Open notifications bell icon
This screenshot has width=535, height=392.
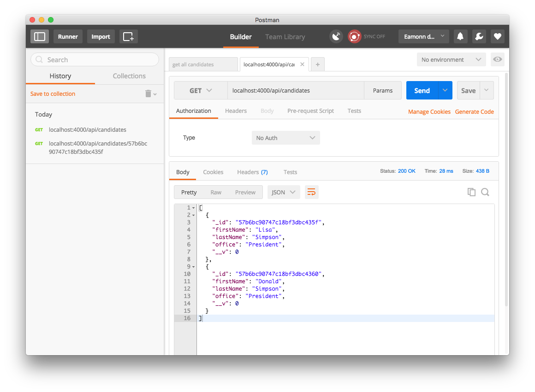pyautogui.click(x=460, y=36)
